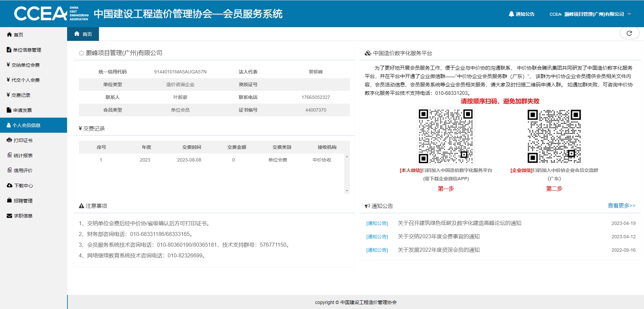Image resolution: width=644 pixels, height=309 pixels.
Task: Open 交纳单位会费 menu item
Action: coord(25,65)
